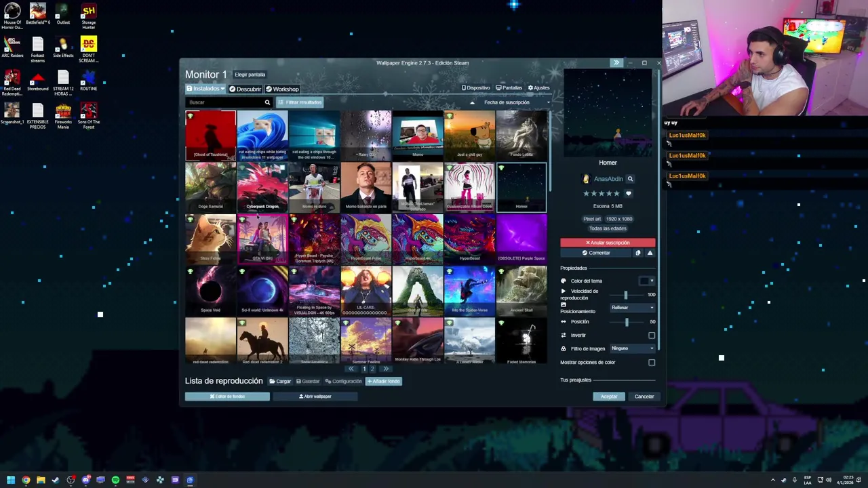Click the Filtrar resultados button
868x488 pixels.
300,102
